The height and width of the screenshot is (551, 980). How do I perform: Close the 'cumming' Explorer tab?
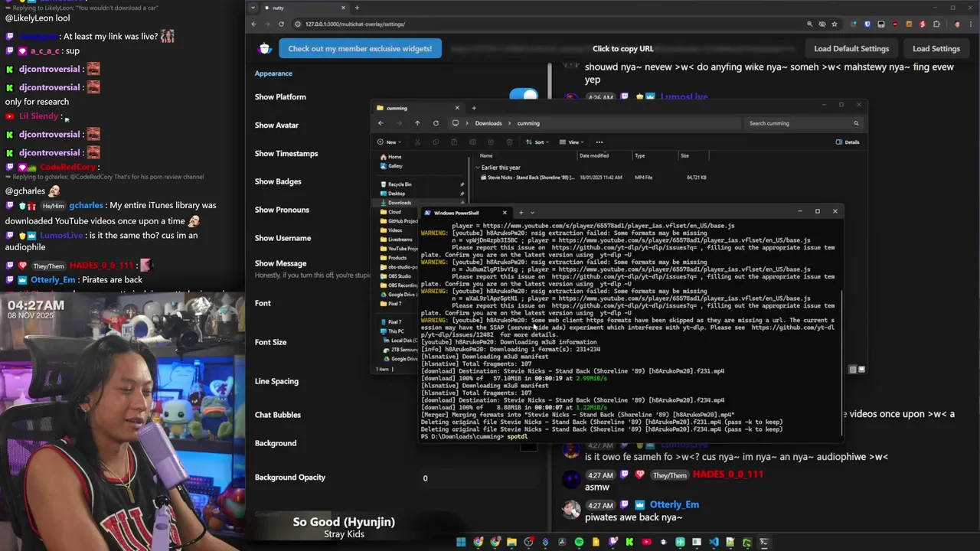pyautogui.click(x=457, y=108)
